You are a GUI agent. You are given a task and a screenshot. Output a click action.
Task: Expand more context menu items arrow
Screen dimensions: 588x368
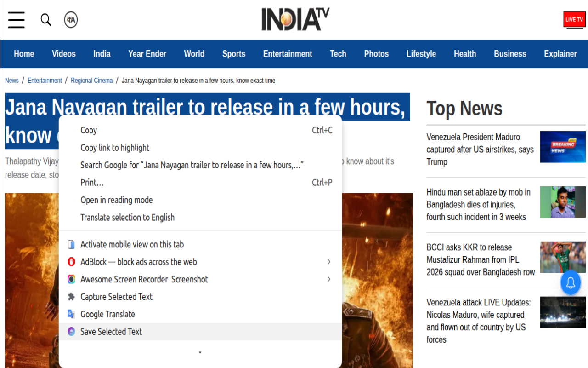tap(200, 353)
